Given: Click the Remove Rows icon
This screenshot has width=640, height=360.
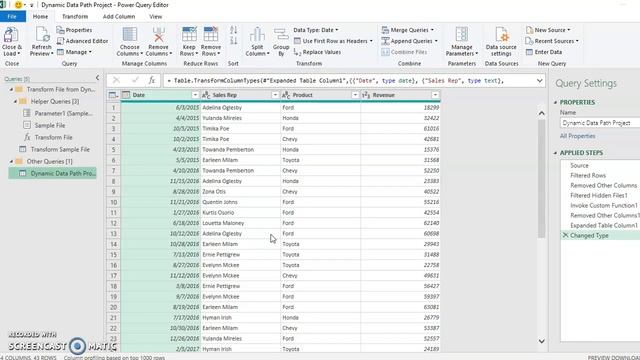Looking at the screenshot, I should tap(211, 35).
